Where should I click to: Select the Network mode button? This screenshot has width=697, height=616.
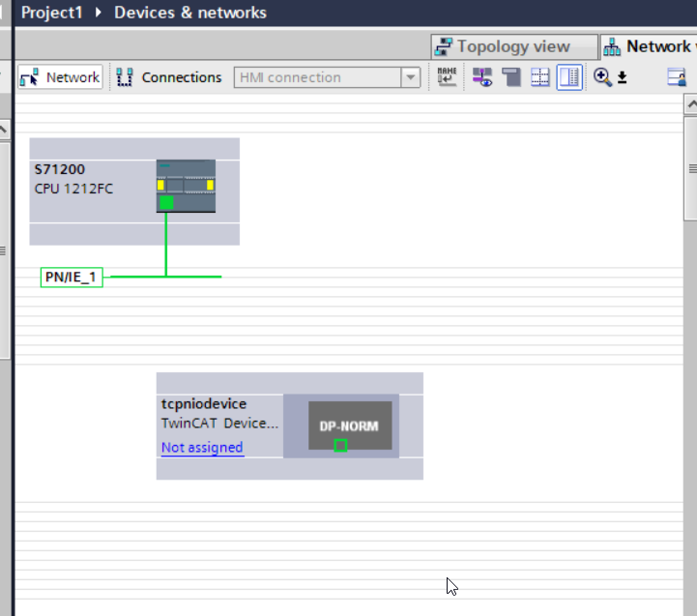(x=61, y=77)
